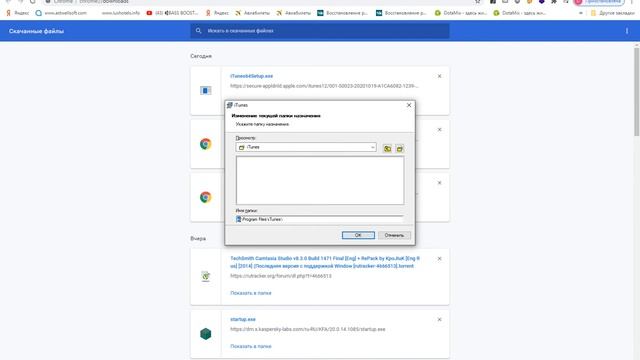Screen dimensions: 640x360
Task: Click the Up One Level folder icon in iTunes dialog
Action: coord(387,149)
